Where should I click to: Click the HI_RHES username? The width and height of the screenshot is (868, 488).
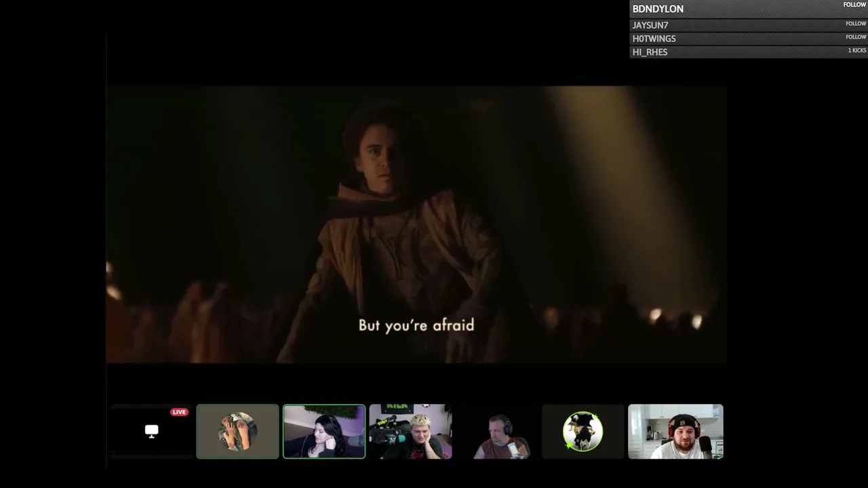(650, 52)
